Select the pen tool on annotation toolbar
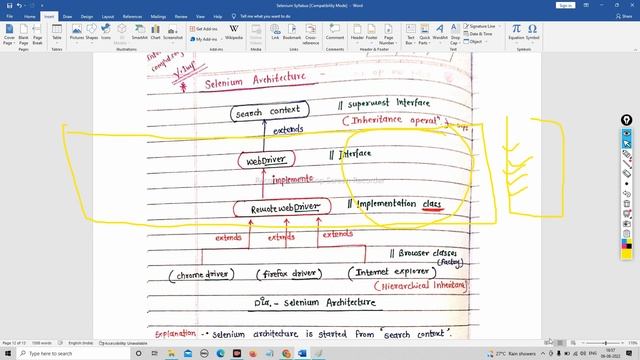 [x=627, y=154]
